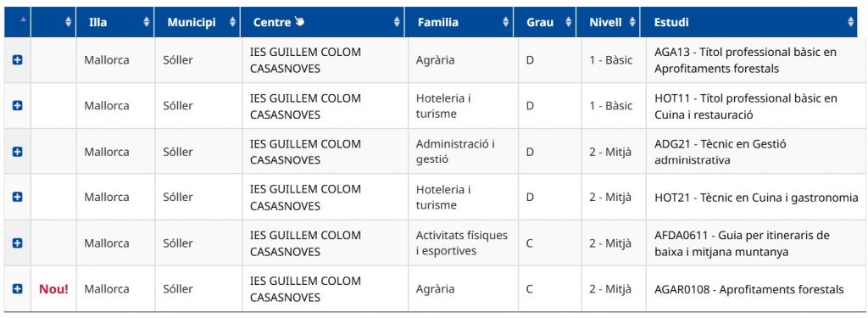Toggle sort arrows on Nivell column
Screen dimensions: 868x318
coord(632,22)
